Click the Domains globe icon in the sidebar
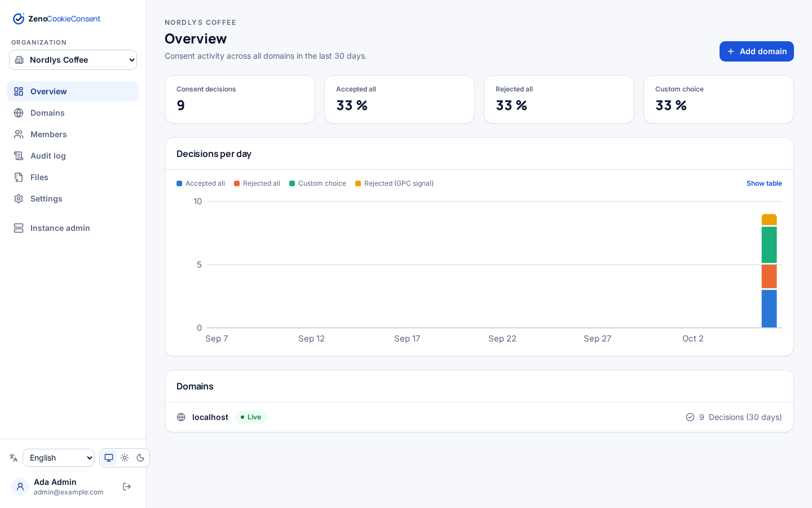 (19, 113)
